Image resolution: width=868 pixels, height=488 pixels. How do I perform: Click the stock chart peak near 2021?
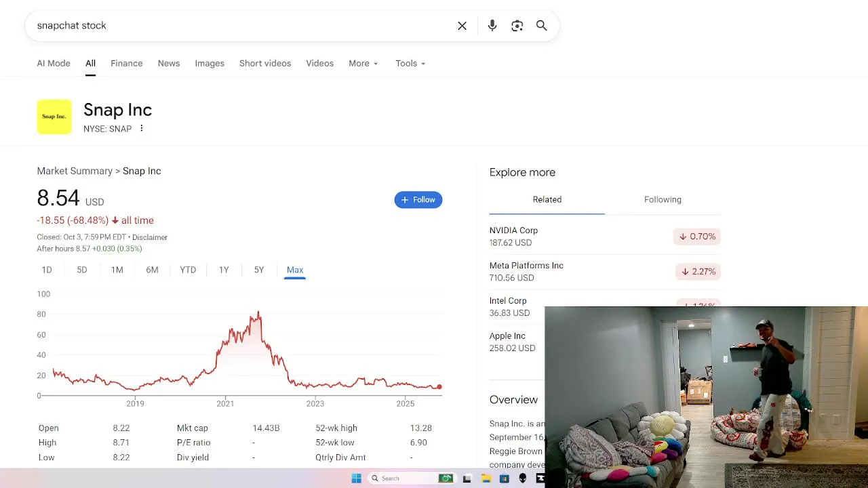(258, 314)
